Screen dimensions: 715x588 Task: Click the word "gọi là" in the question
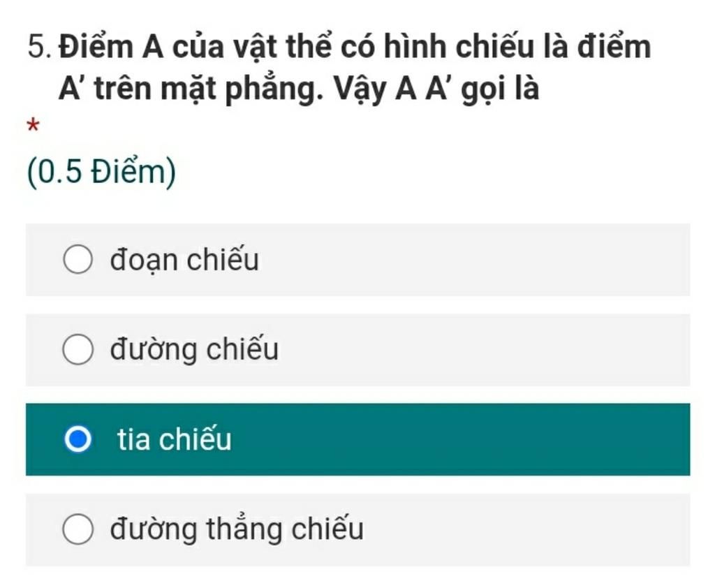click(500, 89)
